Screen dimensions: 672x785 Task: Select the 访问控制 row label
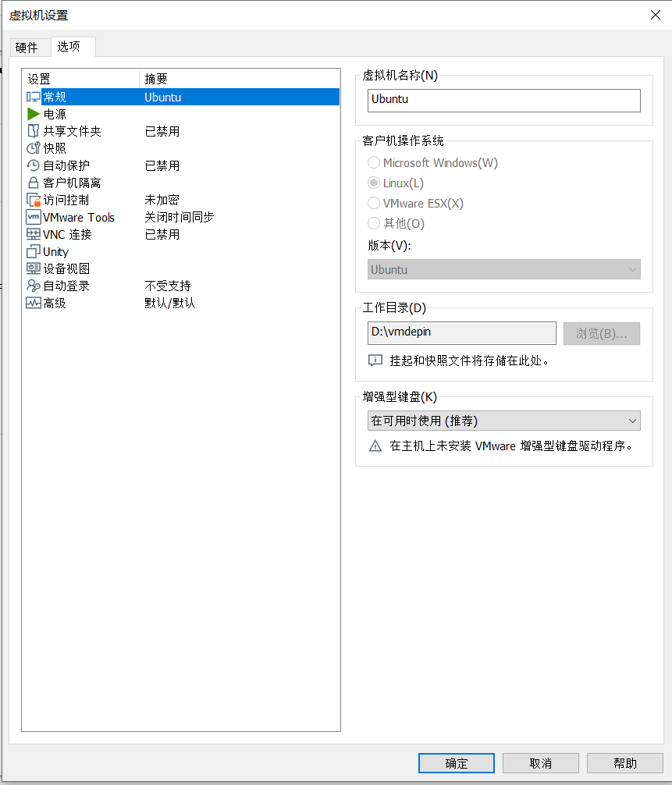66,200
